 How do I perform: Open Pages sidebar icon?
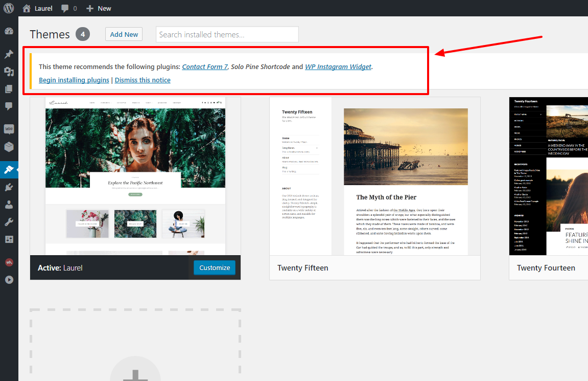point(9,89)
